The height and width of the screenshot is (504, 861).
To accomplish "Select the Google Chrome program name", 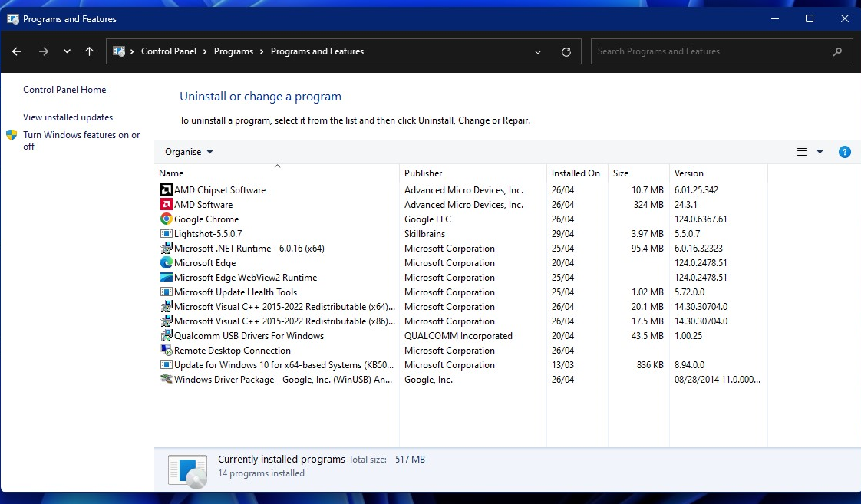I will coord(206,219).
